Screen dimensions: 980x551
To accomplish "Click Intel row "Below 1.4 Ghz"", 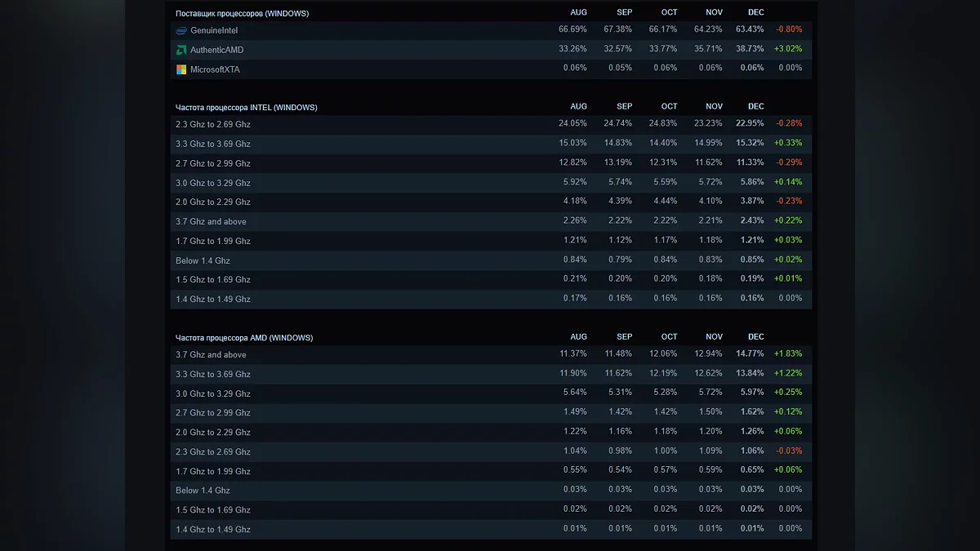I will [x=203, y=260].
